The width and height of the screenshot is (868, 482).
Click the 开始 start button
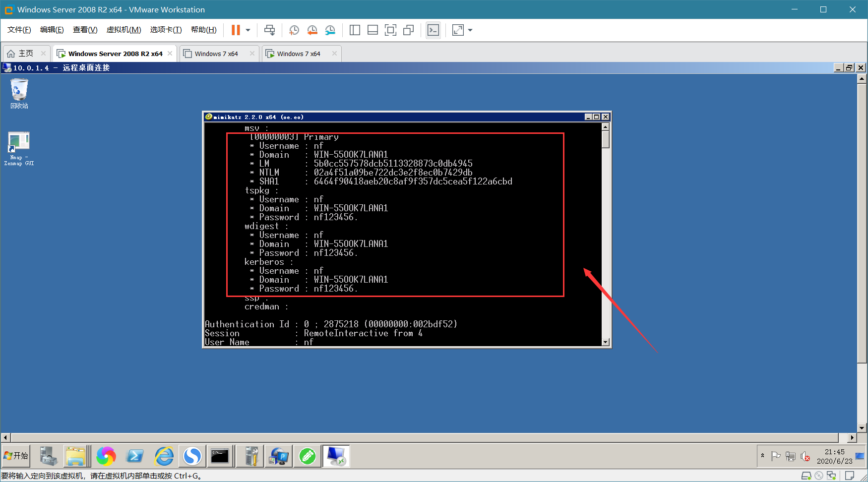tap(16, 456)
